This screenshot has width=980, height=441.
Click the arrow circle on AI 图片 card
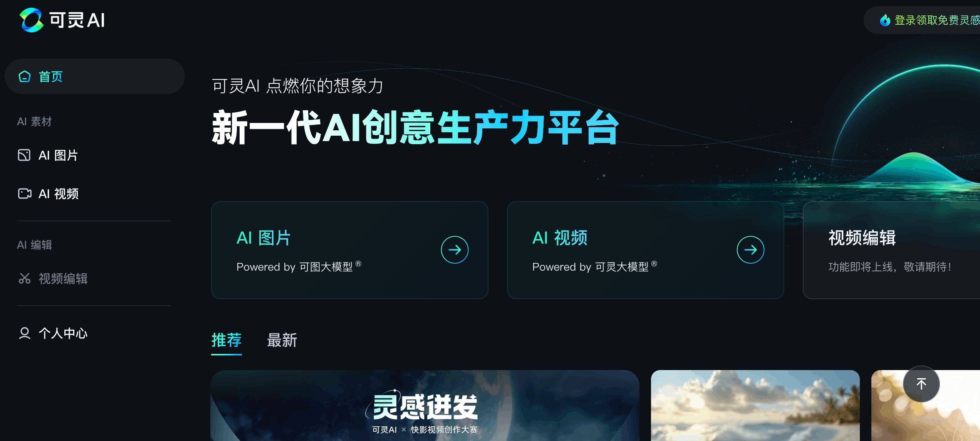455,250
